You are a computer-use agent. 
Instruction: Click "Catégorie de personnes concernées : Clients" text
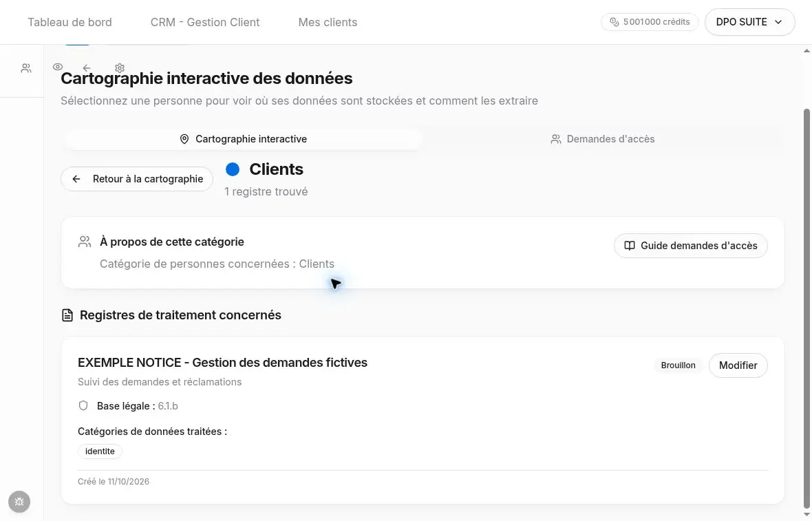coord(217,264)
